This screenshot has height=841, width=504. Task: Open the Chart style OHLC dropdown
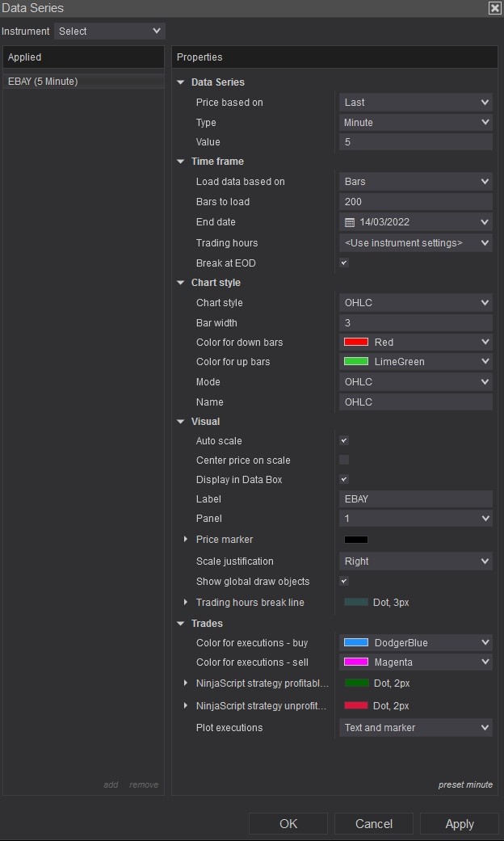[x=415, y=303]
